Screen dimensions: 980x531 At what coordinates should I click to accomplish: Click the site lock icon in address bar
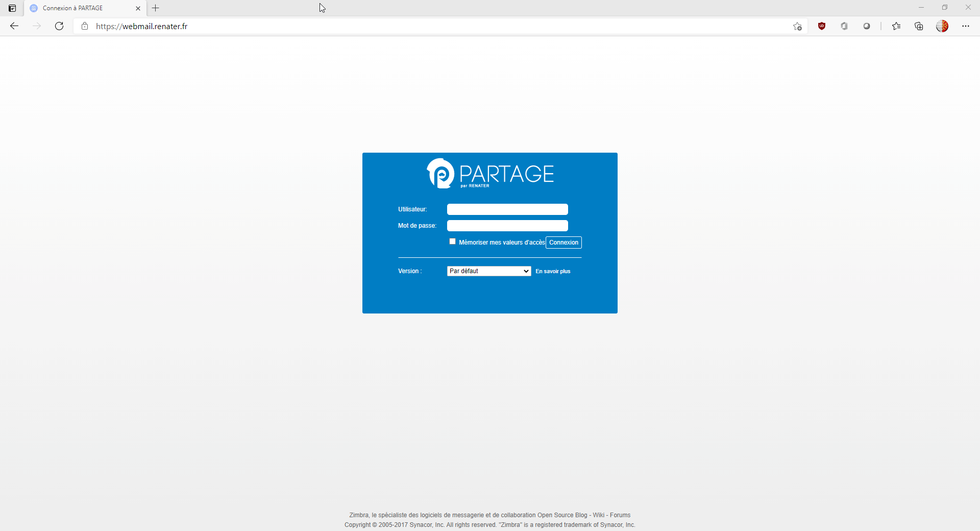click(x=85, y=26)
